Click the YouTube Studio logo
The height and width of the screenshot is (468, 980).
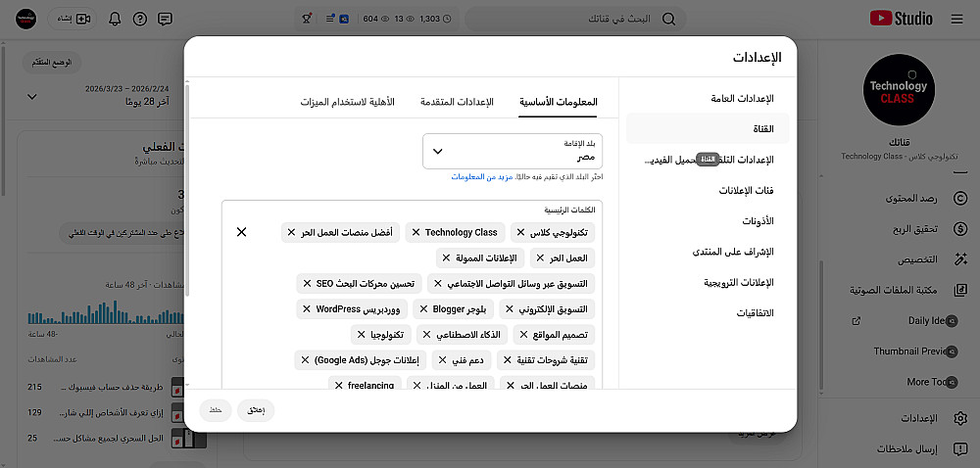pyautogui.click(x=901, y=19)
